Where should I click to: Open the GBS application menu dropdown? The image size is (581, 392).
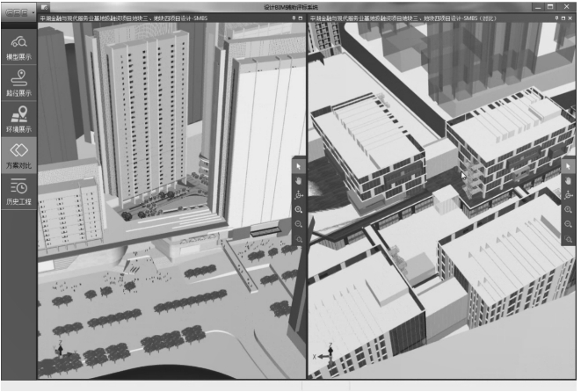pos(18,12)
